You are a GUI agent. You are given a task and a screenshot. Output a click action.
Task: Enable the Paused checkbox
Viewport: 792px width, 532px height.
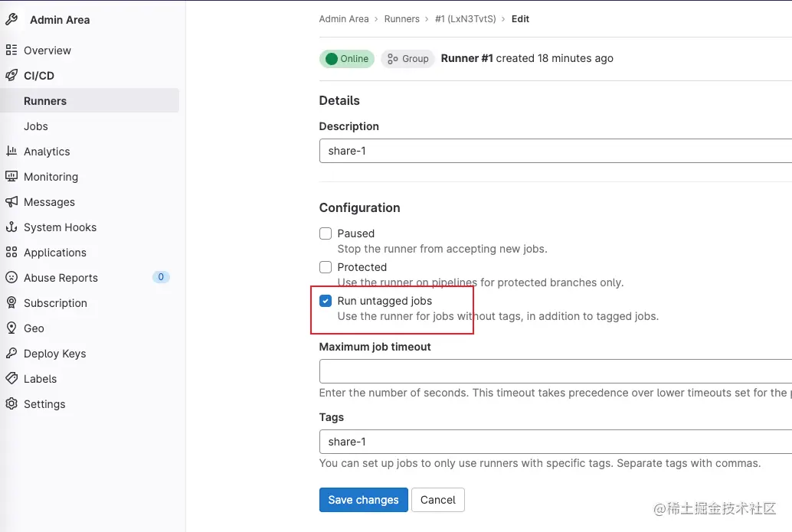click(x=326, y=233)
